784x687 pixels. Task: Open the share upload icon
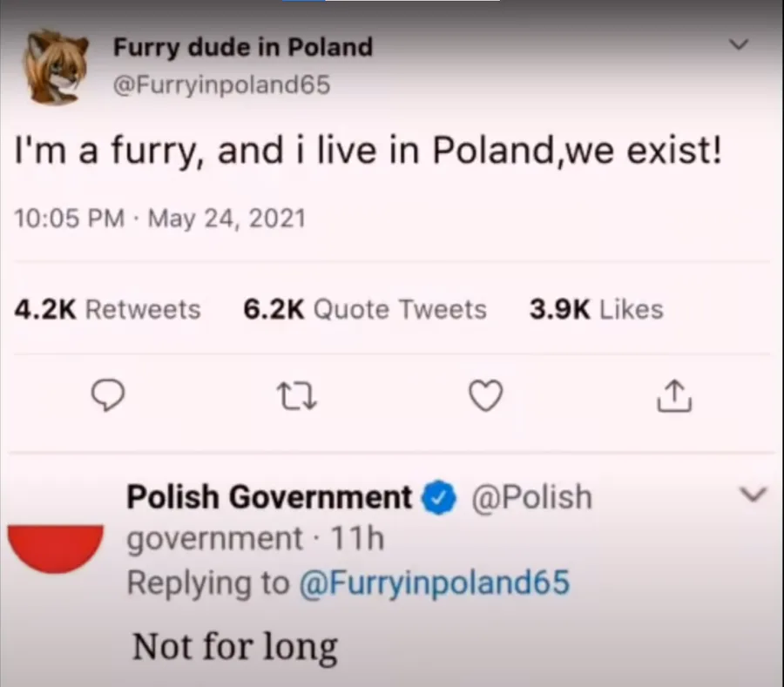pos(674,395)
